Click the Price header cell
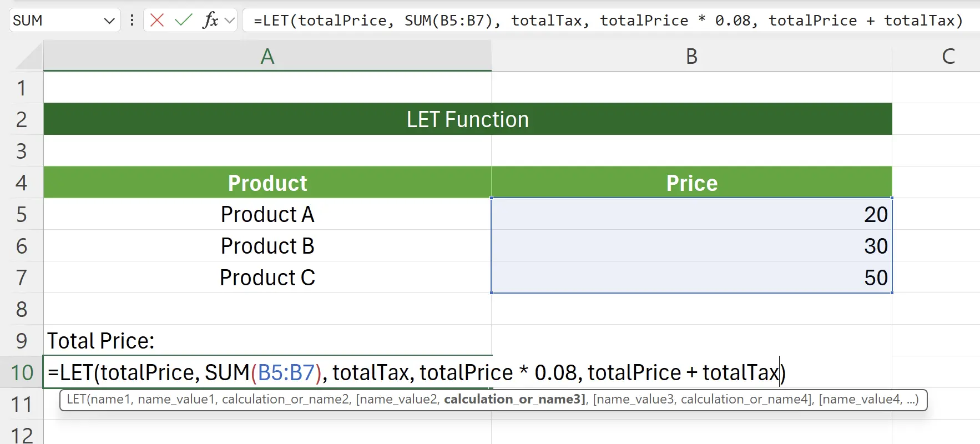Viewport: 980px width, 444px height. pyautogui.click(x=691, y=183)
